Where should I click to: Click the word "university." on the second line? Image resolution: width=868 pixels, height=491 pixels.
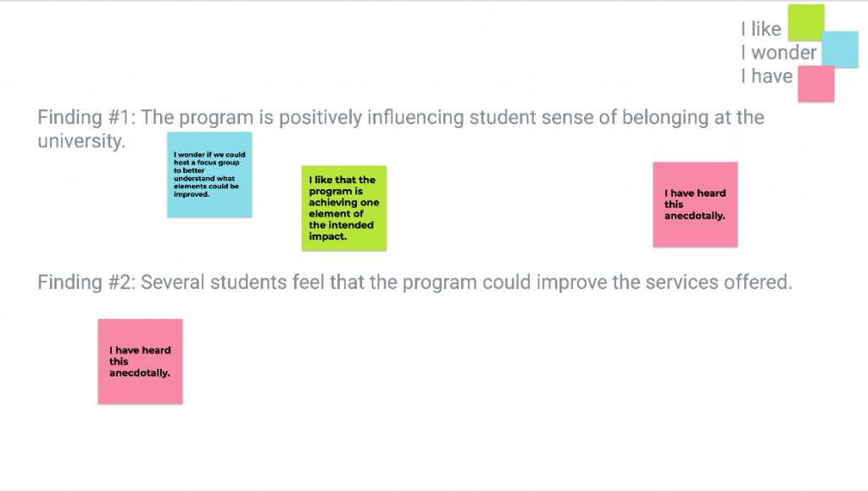tap(81, 141)
